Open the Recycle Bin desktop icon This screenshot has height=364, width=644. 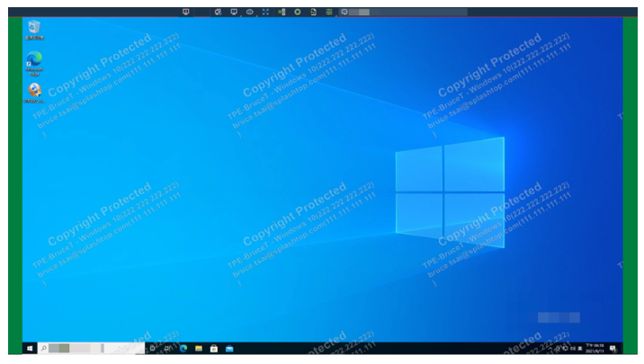34,30
